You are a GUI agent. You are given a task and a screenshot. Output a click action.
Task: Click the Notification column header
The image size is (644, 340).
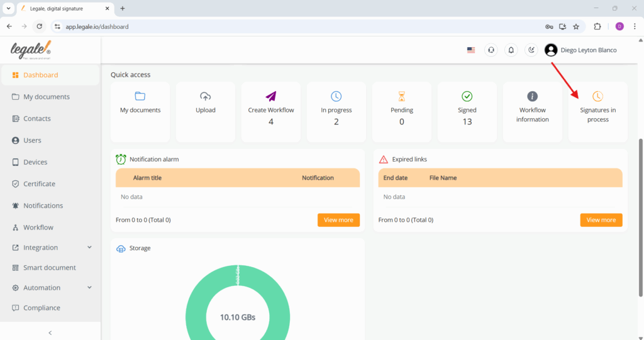(x=318, y=178)
